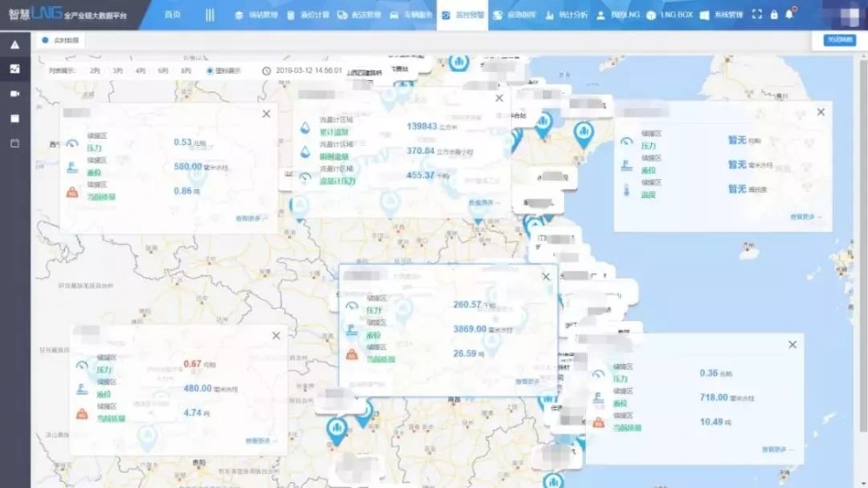Open 查看更多 link in the 260.57 panel
Screen dimensions: 868x488
[528, 382]
